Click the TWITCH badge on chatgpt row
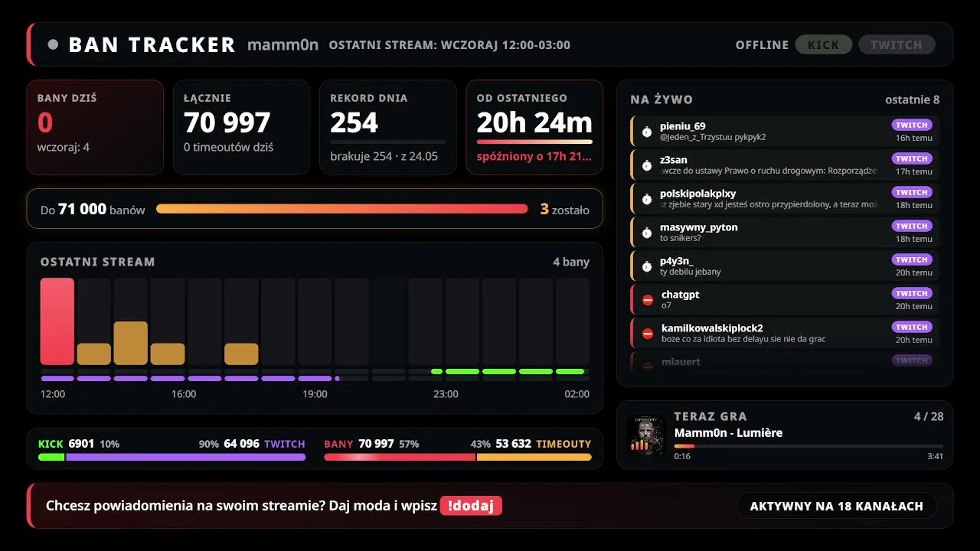This screenshot has width=980, height=551. [x=912, y=293]
